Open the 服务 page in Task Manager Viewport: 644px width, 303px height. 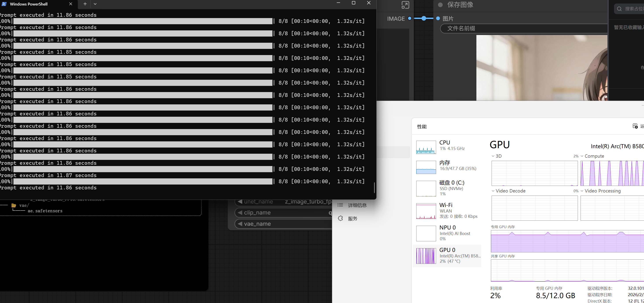click(352, 218)
